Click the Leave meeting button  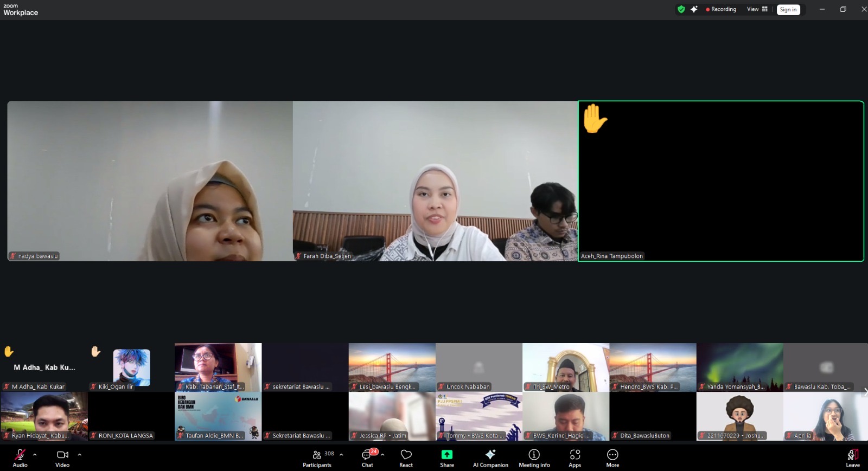852,457
